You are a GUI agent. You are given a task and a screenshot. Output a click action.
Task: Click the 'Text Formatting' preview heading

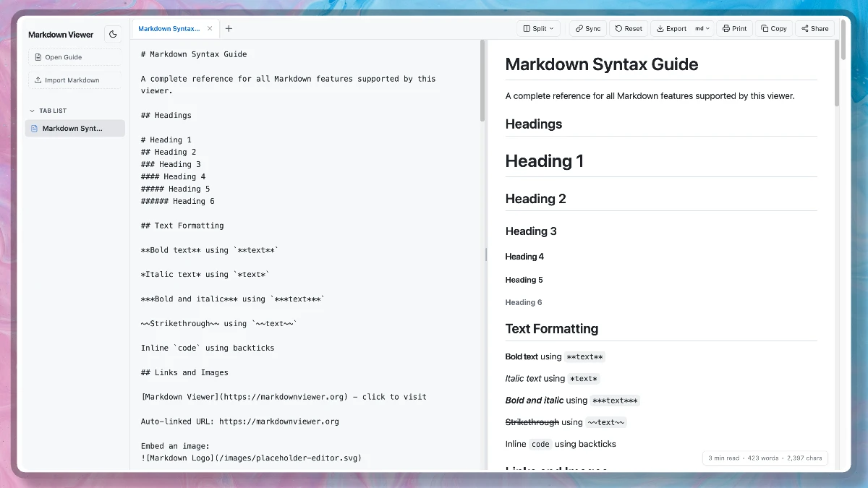552,329
